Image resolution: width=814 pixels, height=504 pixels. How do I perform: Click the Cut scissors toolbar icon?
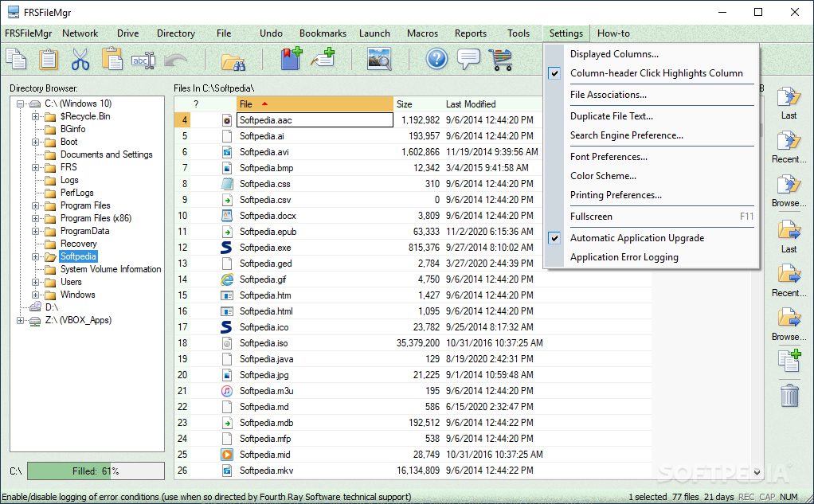80,59
